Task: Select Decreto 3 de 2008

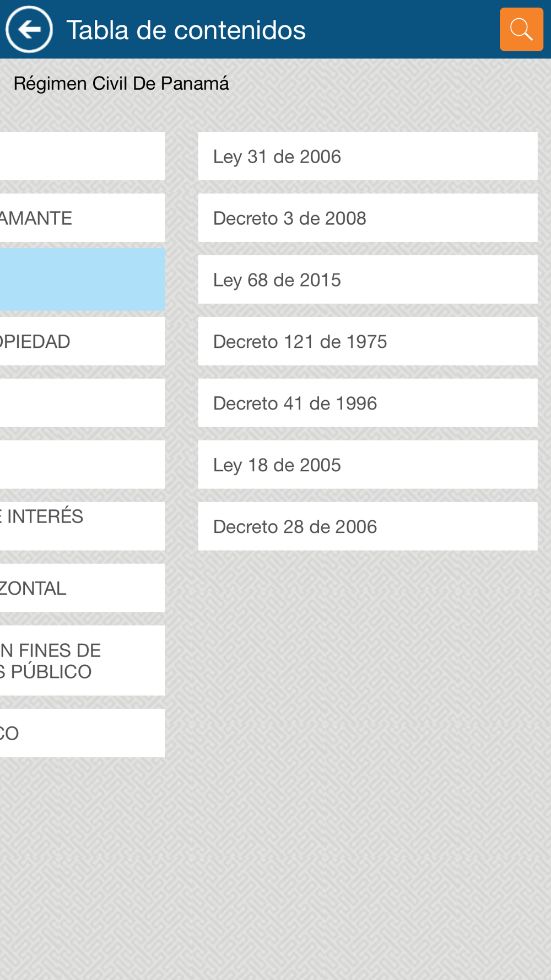Action: click(368, 218)
